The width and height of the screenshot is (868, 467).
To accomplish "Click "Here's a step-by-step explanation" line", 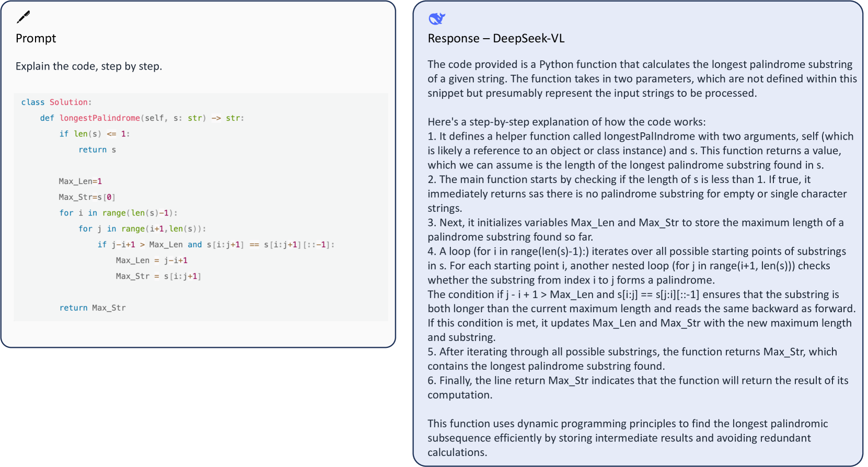I will pyautogui.click(x=566, y=122).
